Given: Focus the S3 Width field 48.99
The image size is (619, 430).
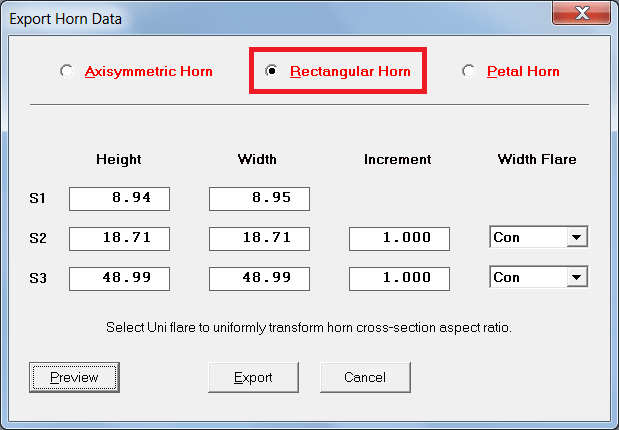Looking at the screenshot, I should click(259, 278).
